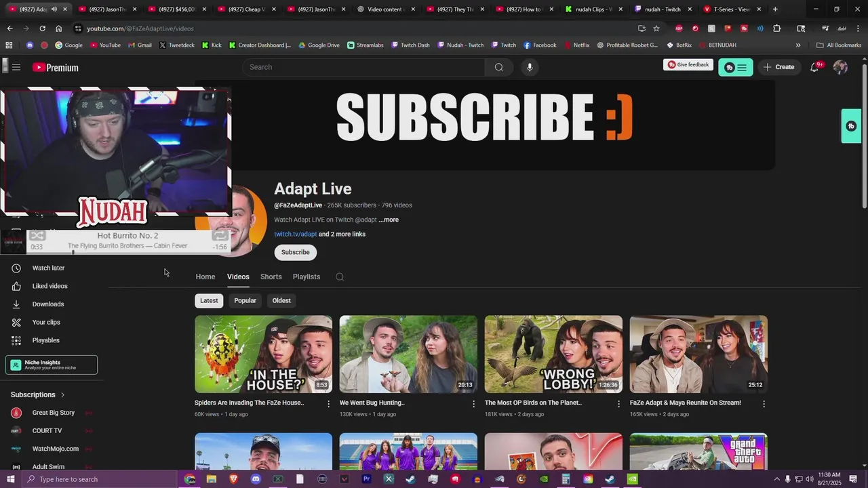Viewport: 868px width, 488px height.
Task: Open Windows Start menu
Action: [x=10, y=479]
